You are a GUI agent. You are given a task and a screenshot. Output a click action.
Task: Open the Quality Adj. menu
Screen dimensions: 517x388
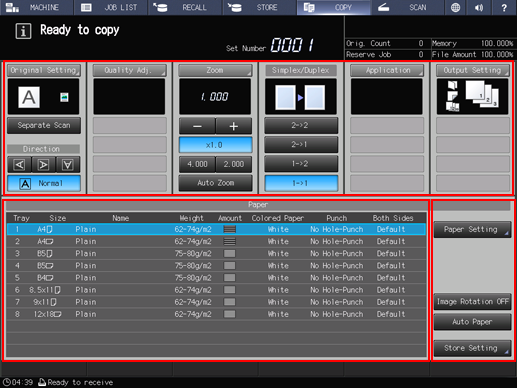point(129,70)
